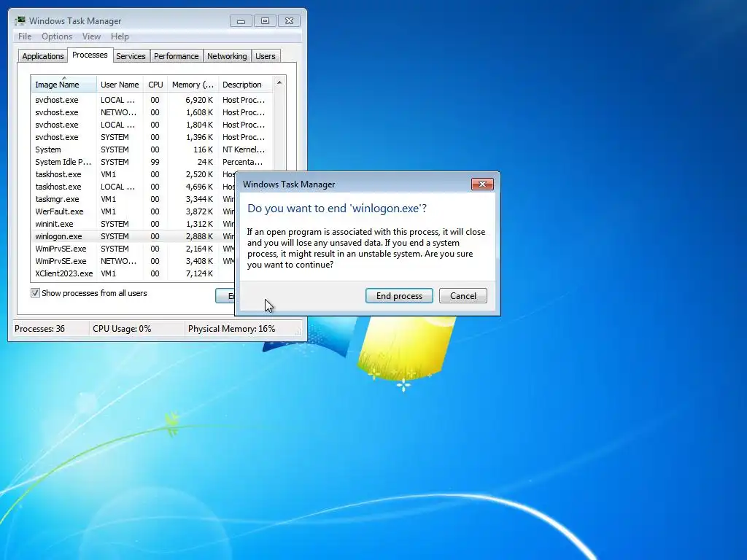Select taskhost.exe using 4,696 K

133,187
